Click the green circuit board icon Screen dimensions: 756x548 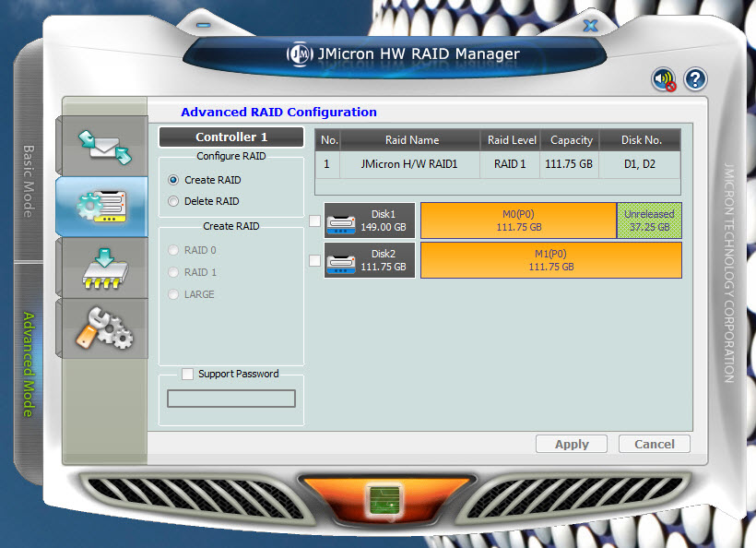click(384, 501)
